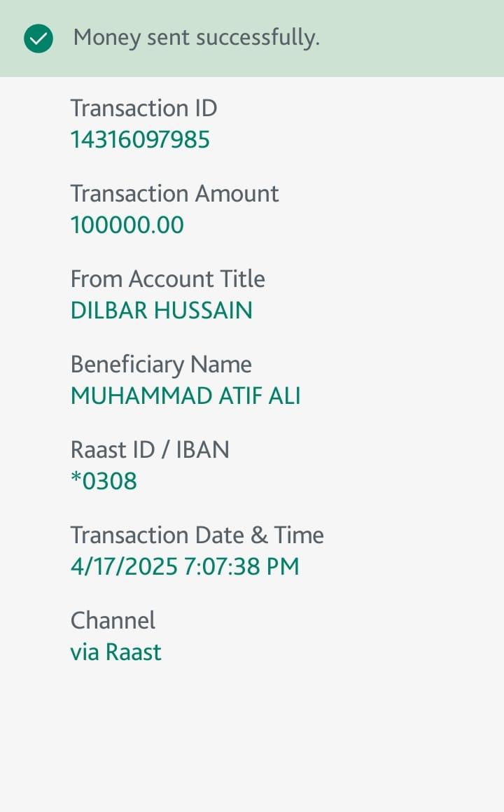Click the Beneficiary Name label
The height and width of the screenshot is (812, 504).
tap(161, 365)
